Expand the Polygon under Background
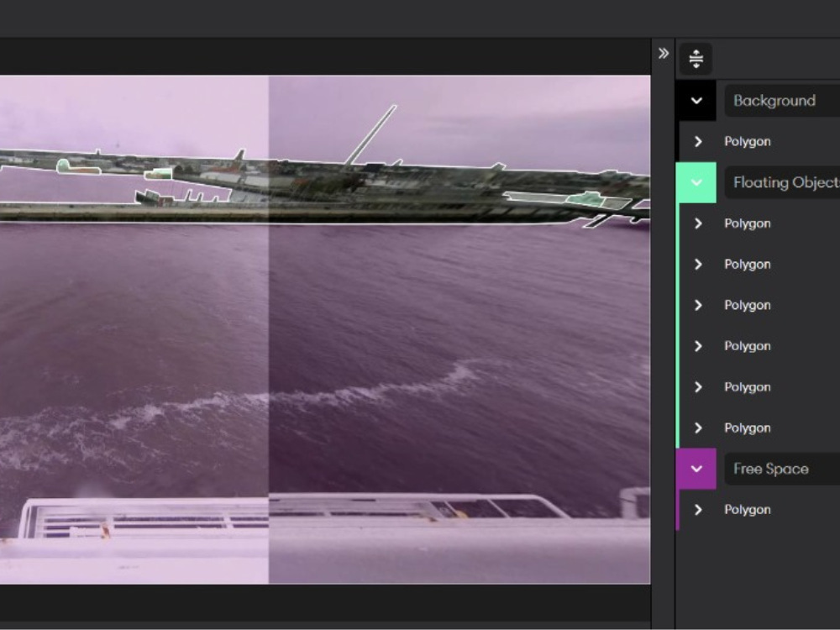The width and height of the screenshot is (840, 630). click(698, 141)
